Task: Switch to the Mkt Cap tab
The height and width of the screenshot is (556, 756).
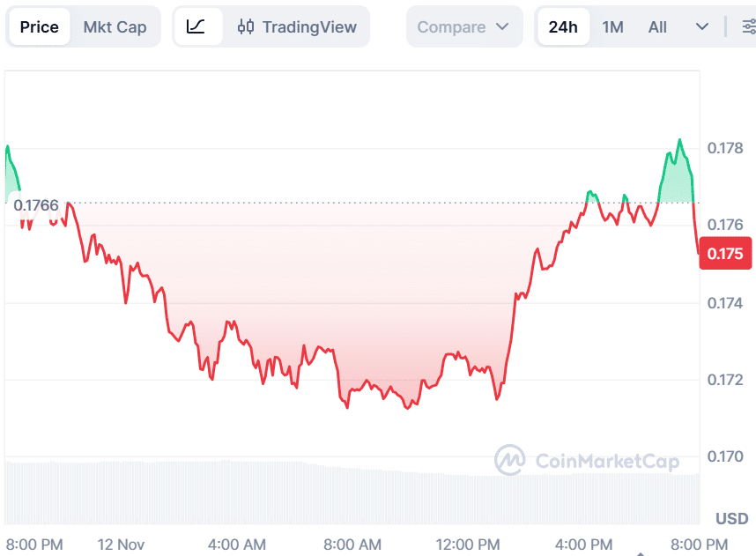Action: point(115,27)
